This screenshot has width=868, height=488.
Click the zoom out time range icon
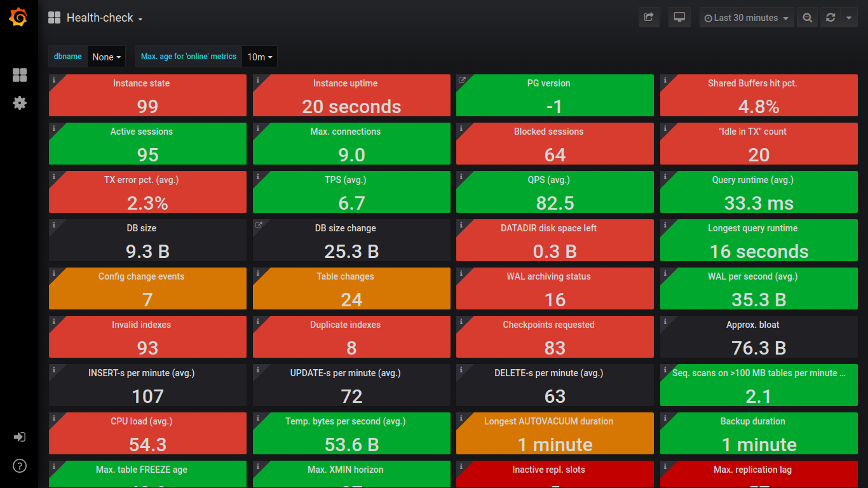click(807, 18)
